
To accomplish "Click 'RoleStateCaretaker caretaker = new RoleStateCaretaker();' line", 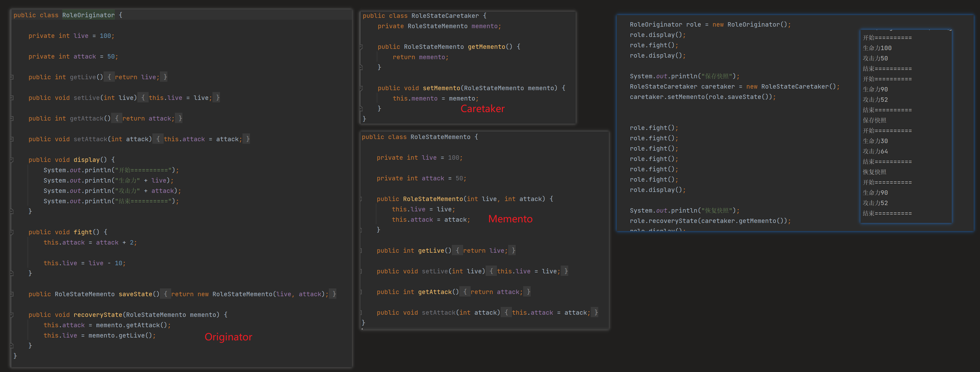I will pyautogui.click(x=735, y=87).
